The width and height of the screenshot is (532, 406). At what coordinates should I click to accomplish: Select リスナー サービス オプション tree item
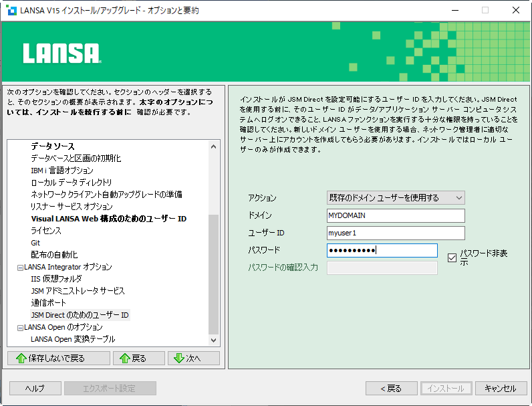72,207
